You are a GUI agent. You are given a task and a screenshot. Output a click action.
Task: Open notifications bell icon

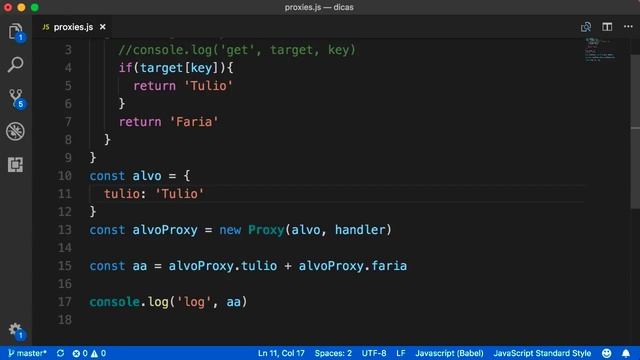626,353
